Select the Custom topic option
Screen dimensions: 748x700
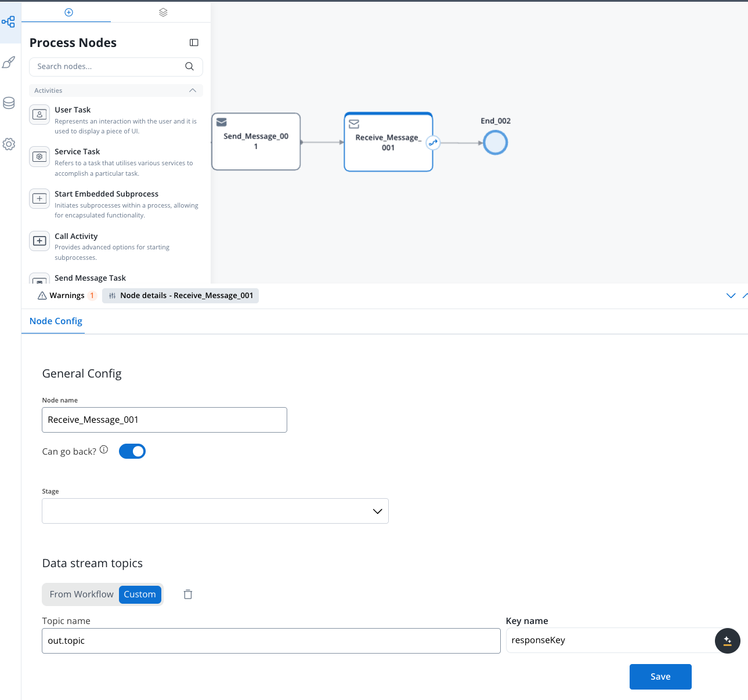140,594
